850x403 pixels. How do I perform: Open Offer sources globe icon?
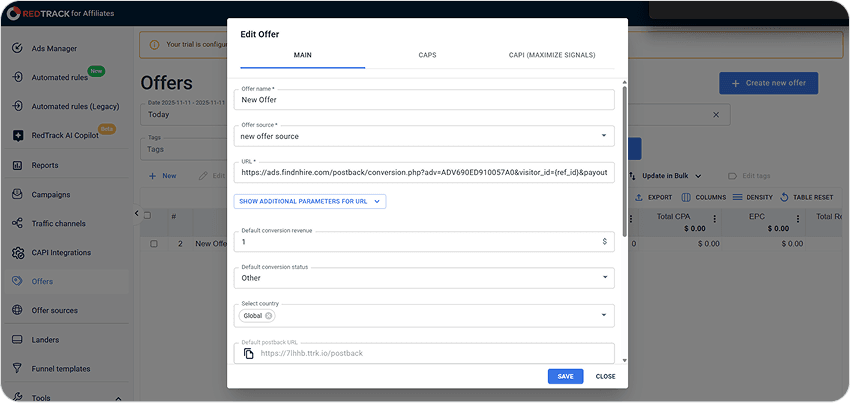[17, 310]
